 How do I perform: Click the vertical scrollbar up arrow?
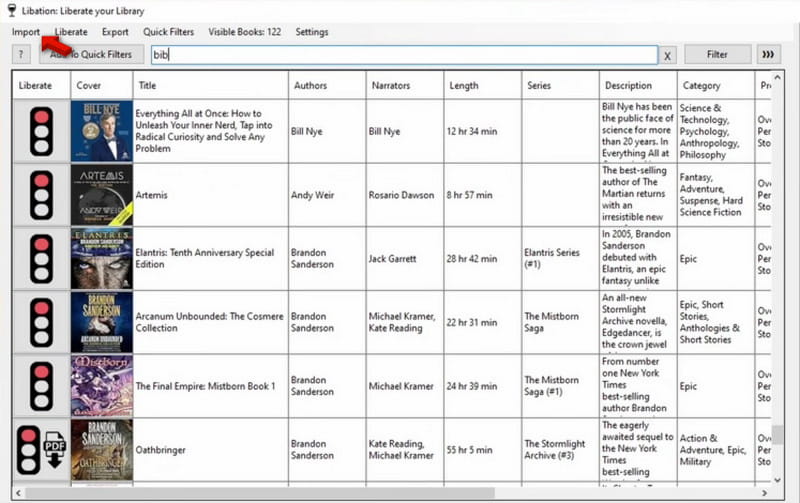coord(778,78)
